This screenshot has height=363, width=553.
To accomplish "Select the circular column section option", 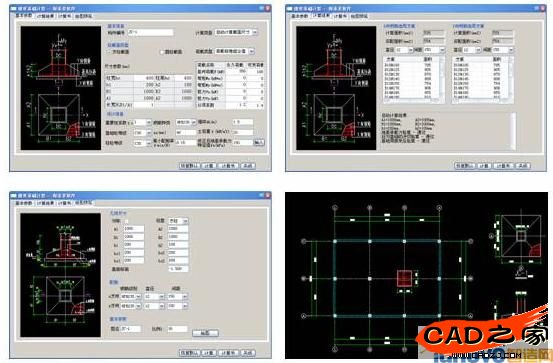I will [171, 52].
